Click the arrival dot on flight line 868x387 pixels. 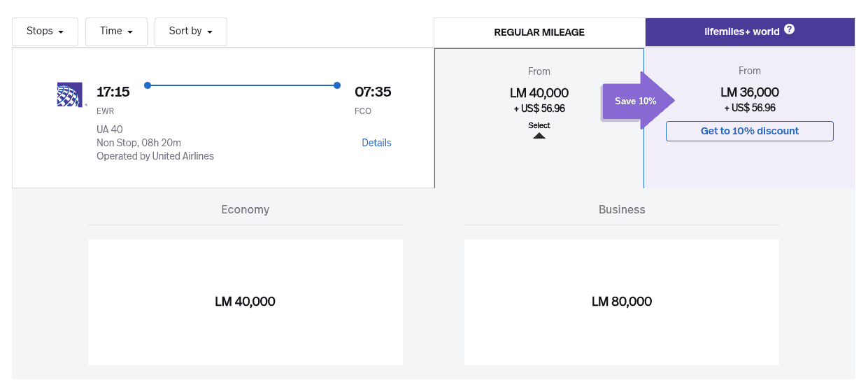[x=337, y=85]
